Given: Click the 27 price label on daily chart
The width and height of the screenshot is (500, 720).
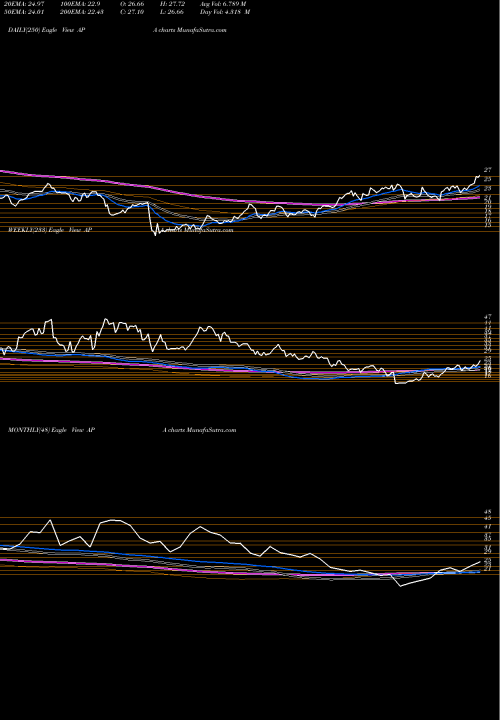Looking at the screenshot, I should (x=488, y=170).
